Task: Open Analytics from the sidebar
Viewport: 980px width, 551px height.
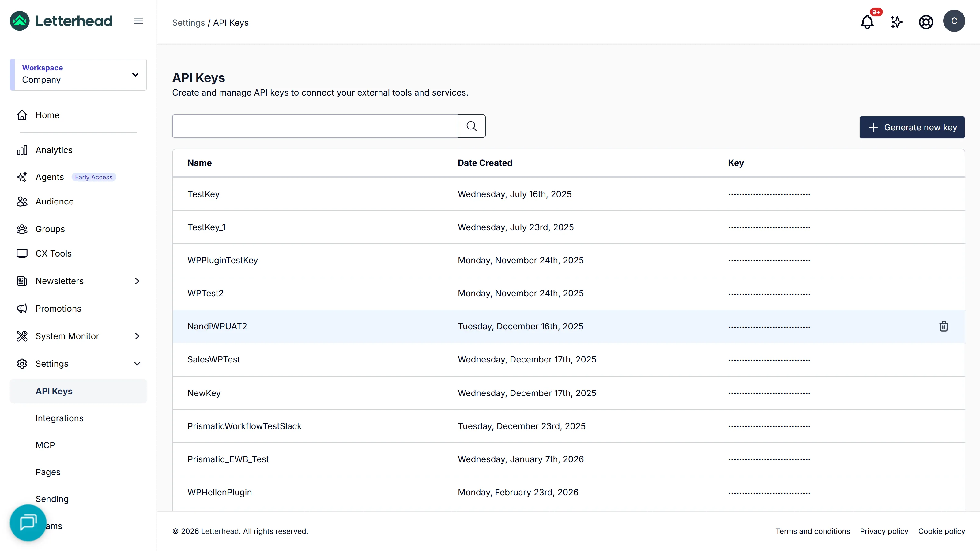Action: (54, 150)
